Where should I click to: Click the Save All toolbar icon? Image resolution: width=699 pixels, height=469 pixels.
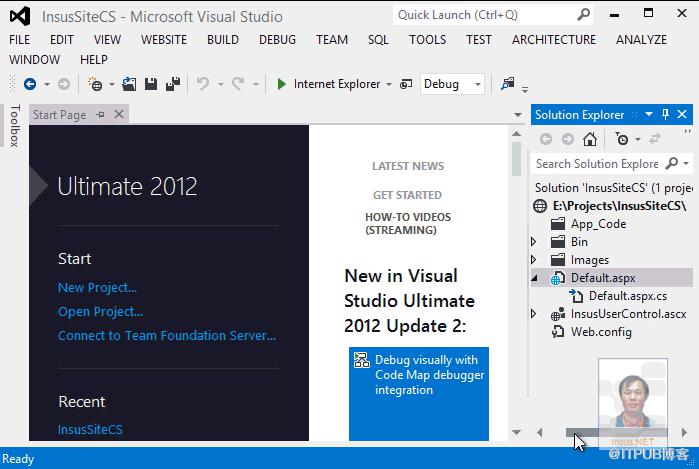(x=173, y=84)
